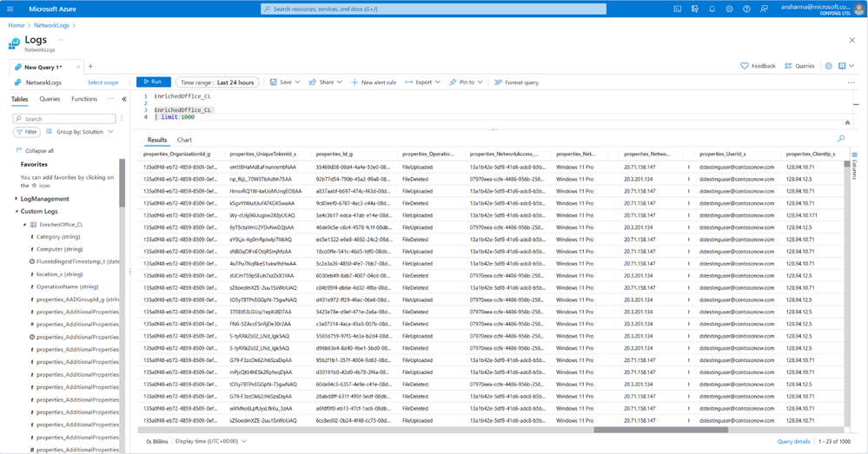Search the results with magnifier icon

tap(841, 139)
